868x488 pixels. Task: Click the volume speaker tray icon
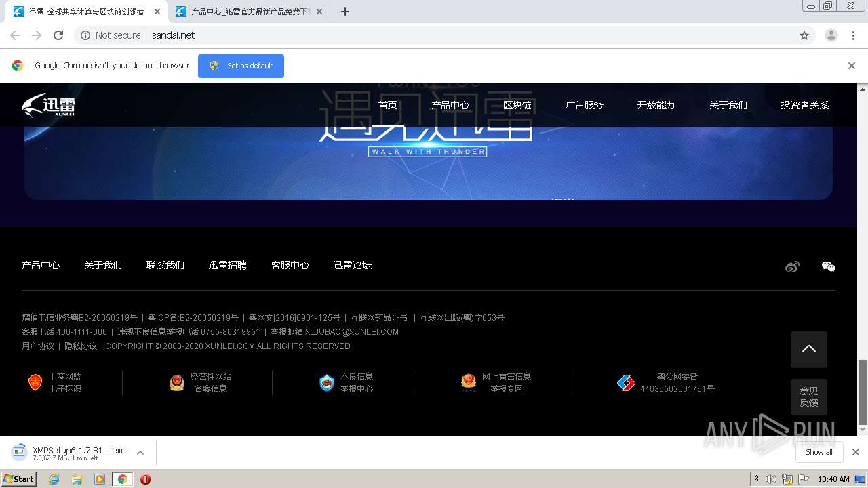(x=771, y=479)
